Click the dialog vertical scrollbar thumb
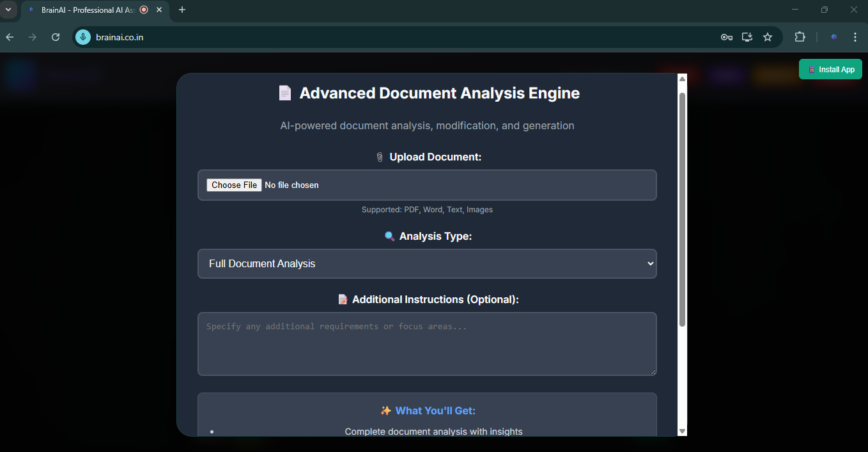The height and width of the screenshot is (452, 868). pos(682,210)
